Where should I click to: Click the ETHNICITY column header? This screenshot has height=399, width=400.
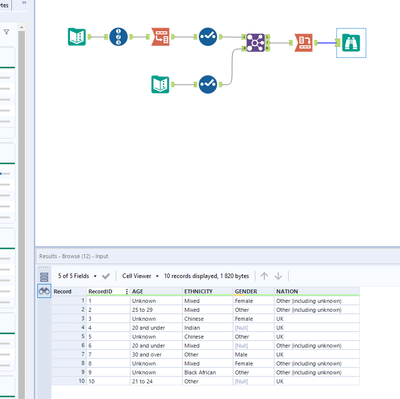[x=208, y=291]
